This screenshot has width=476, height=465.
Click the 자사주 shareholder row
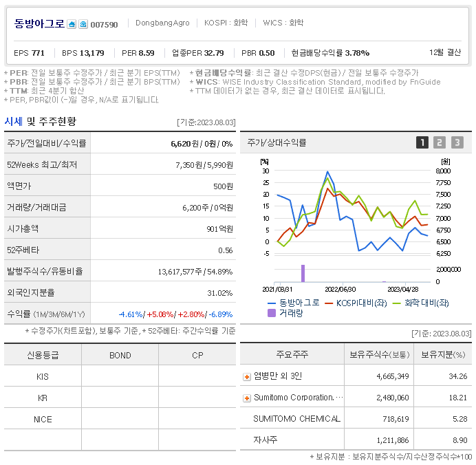pyautogui.click(x=356, y=440)
